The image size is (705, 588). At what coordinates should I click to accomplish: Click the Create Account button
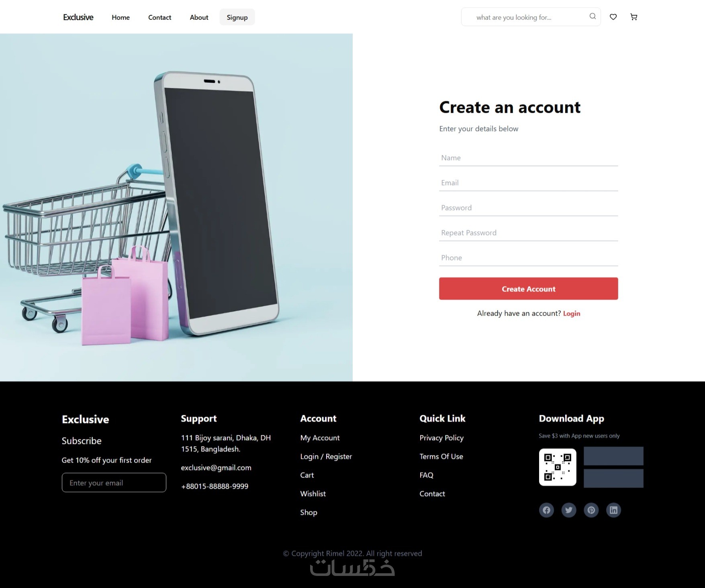point(528,288)
